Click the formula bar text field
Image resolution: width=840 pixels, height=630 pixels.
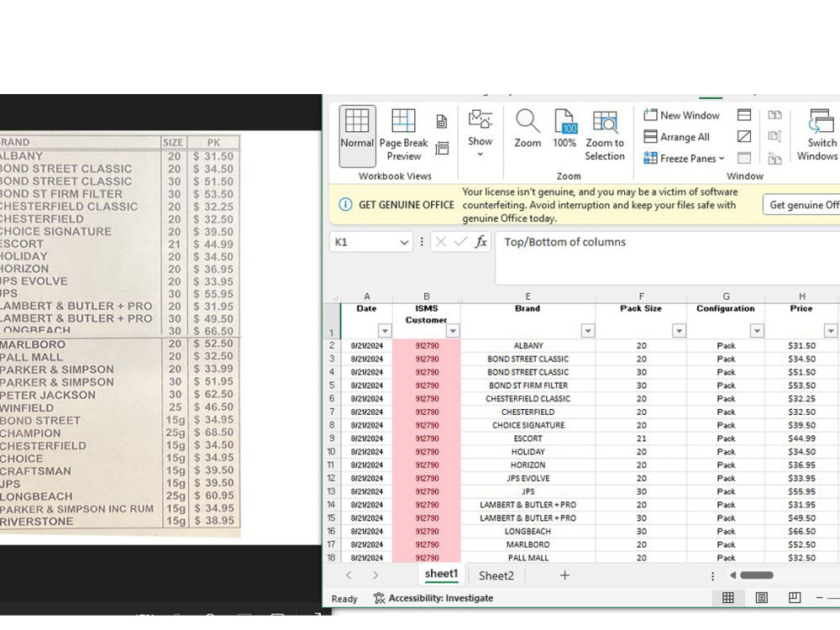(667, 258)
